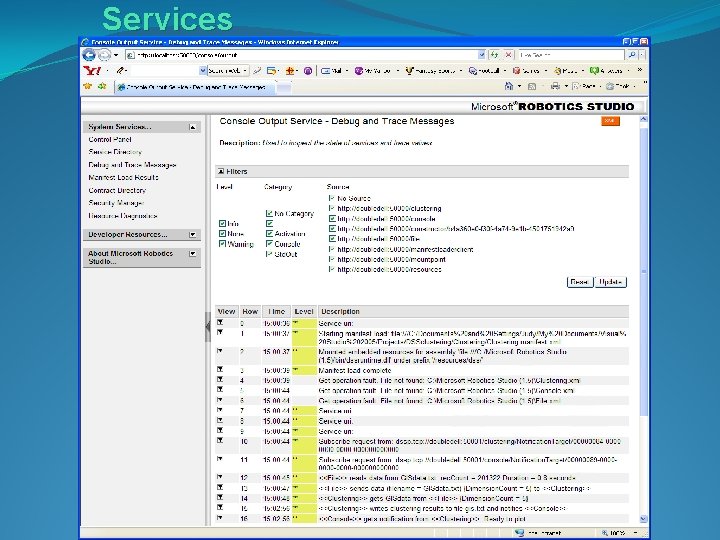
Task: Click the page vertical scrollbar
Action: (x=643, y=319)
